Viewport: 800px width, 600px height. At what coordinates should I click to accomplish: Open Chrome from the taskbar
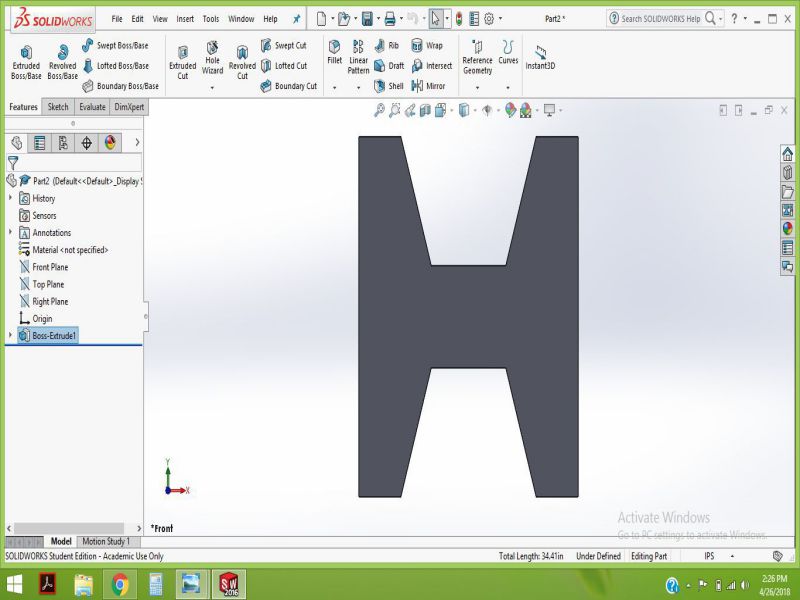click(x=120, y=584)
